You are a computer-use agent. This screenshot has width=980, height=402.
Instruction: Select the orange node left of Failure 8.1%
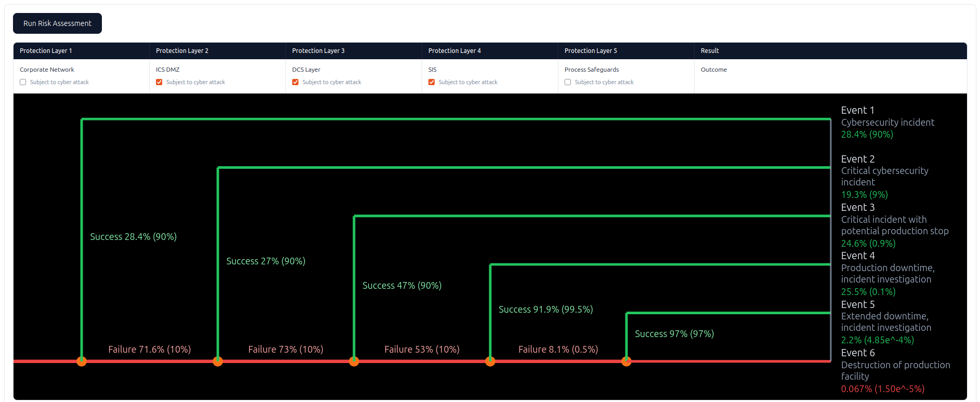(490, 361)
